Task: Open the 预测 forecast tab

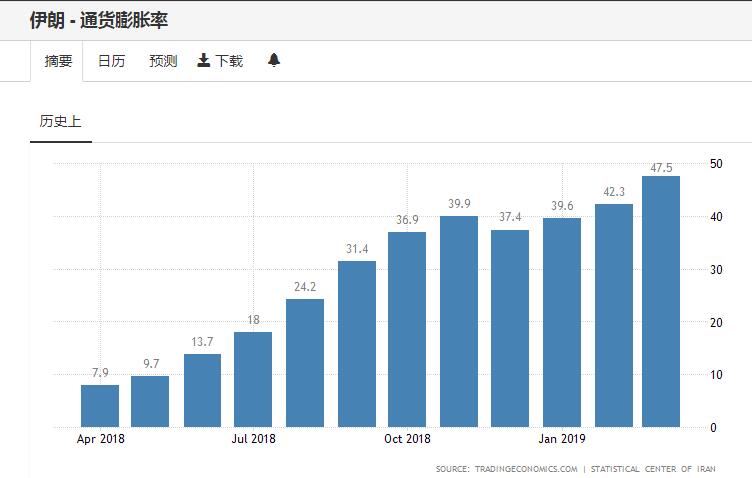Action: click(x=163, y=61)
